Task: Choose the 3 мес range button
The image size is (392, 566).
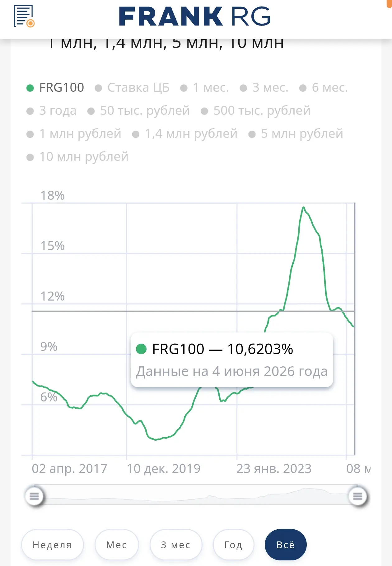Action: coord(176,545)
